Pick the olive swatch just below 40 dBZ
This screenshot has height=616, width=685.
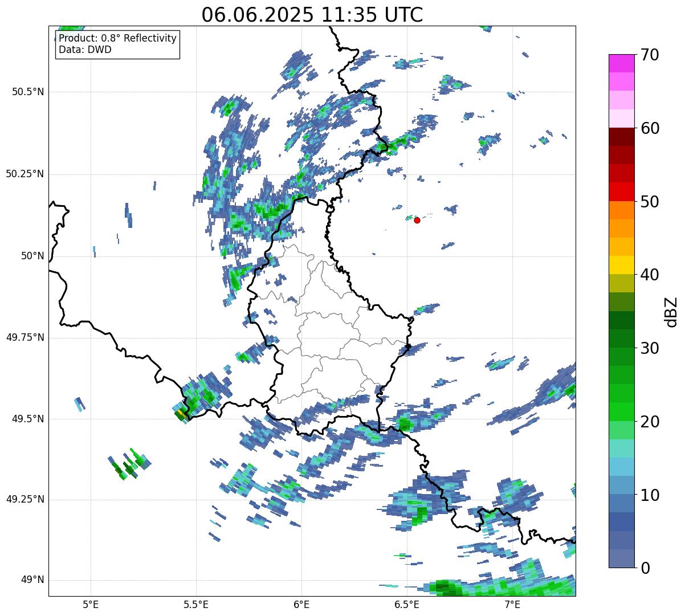pyautogui.click(x=621, y=283)
